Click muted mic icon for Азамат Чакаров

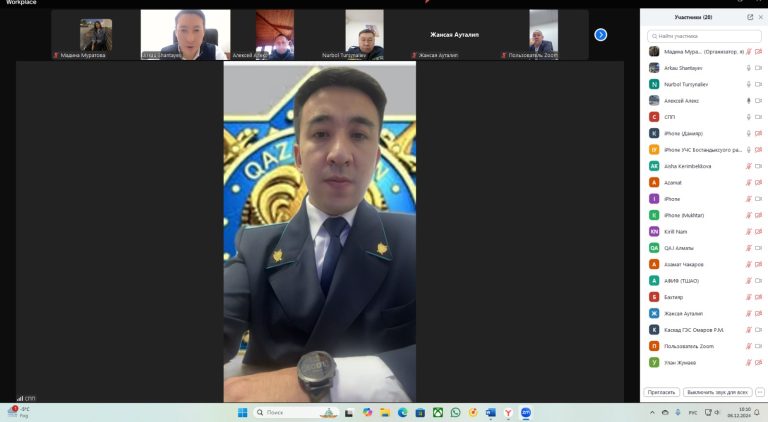tap(748, 264)
